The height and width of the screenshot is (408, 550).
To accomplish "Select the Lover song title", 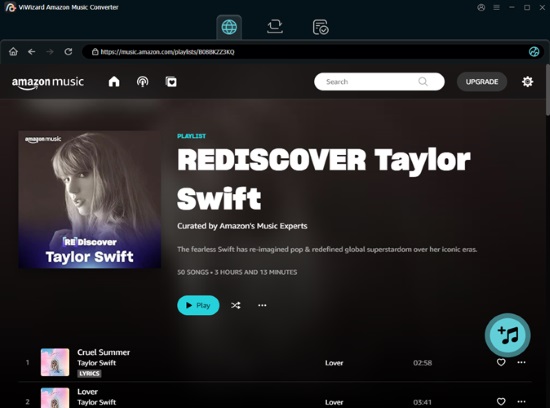I will [x=87, y=392].
